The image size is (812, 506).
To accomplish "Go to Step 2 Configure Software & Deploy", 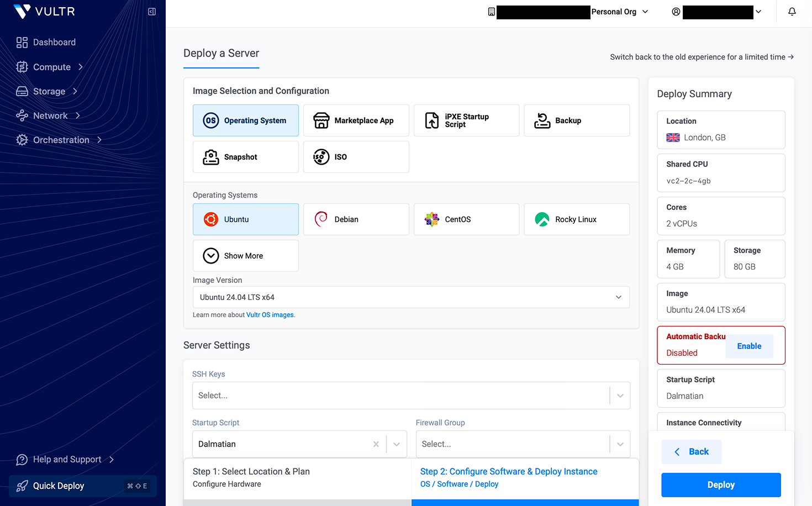I will click(525, 478).
